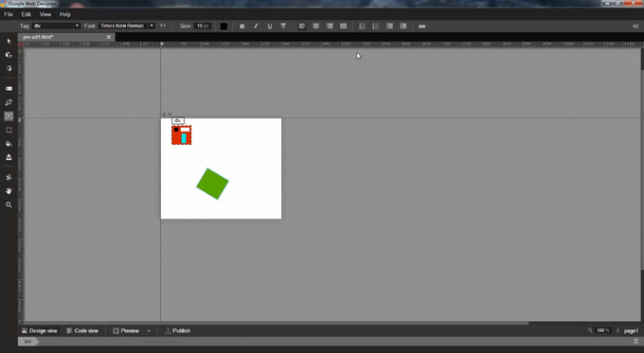This screenshot has width=644, height=353.
Task: Open the File menu
Action: click(9, 14)
